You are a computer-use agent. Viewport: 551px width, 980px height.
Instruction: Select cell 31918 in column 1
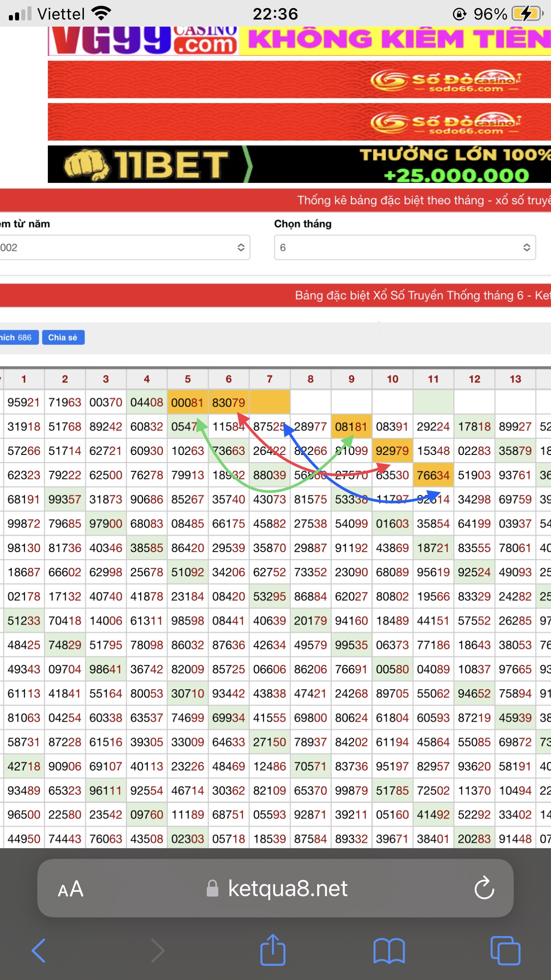coord(24,427)
